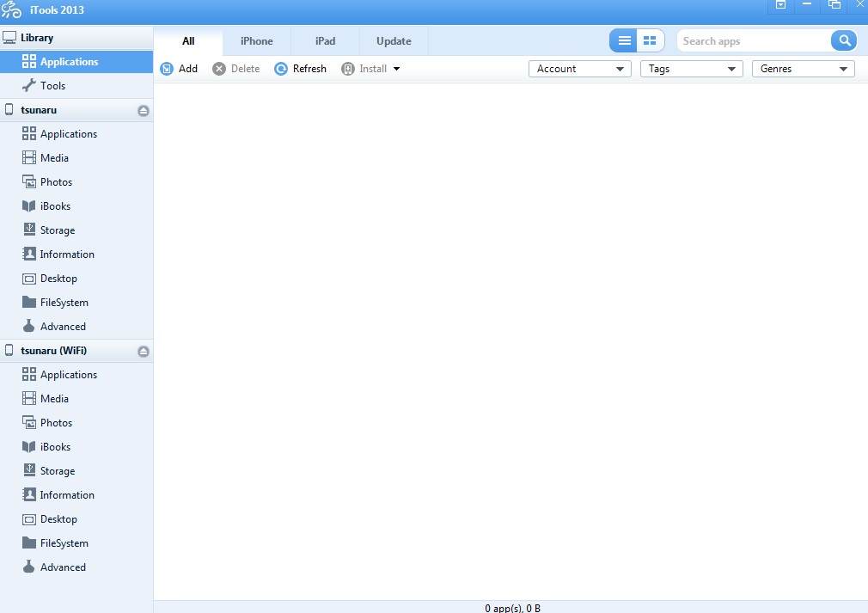Open Information under tsunaru (WiFi)
The image size is (868, 613).
click(x=76, y=495)
